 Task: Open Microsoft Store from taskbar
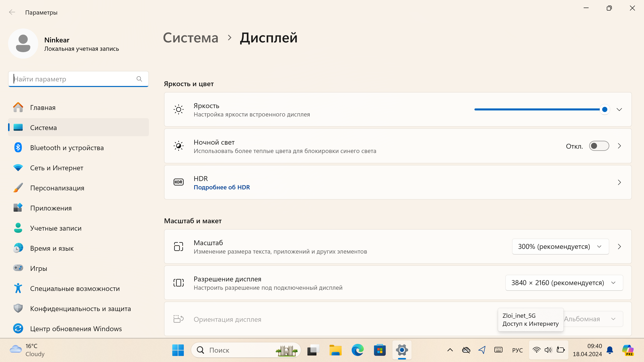click(x=380, y=350)
